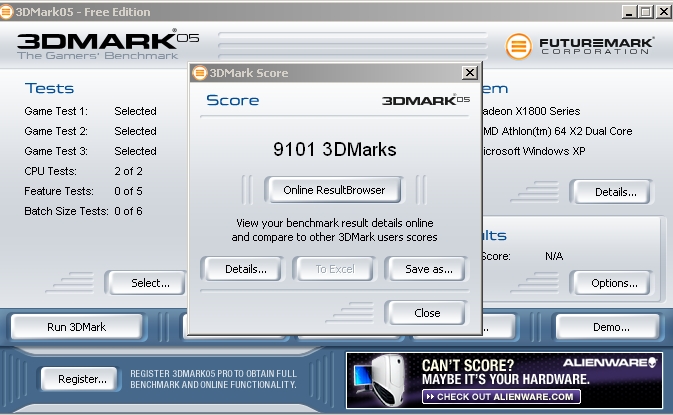673x415 pixels.
Task: Click CPU Tests: label
Action: pos(50,171)
